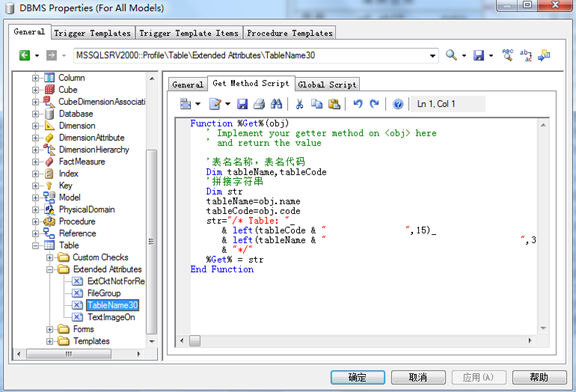Click the 帮助 Help button
576x392 pixels.
point(539,377)
